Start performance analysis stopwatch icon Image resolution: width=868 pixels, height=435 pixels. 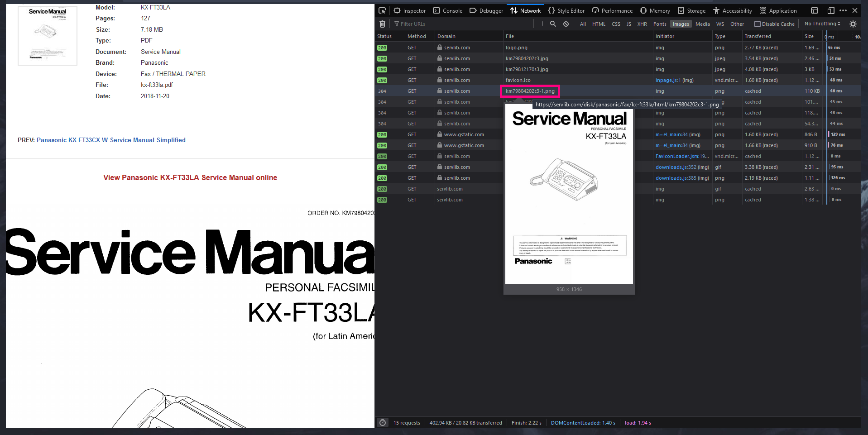(x=383, y=422)
